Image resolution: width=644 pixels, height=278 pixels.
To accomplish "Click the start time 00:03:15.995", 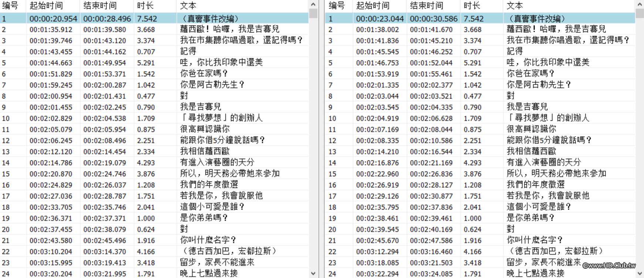I will point(51,263).
